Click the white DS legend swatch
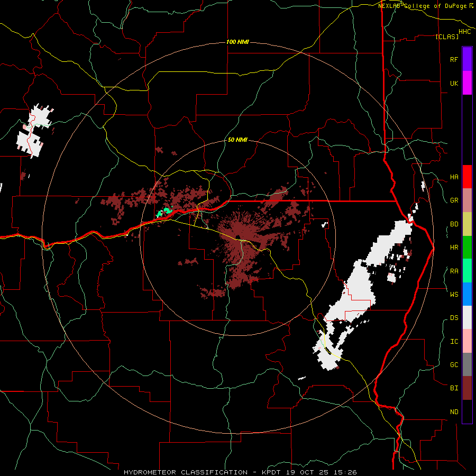The image size is (476, 476). [467, 317]
